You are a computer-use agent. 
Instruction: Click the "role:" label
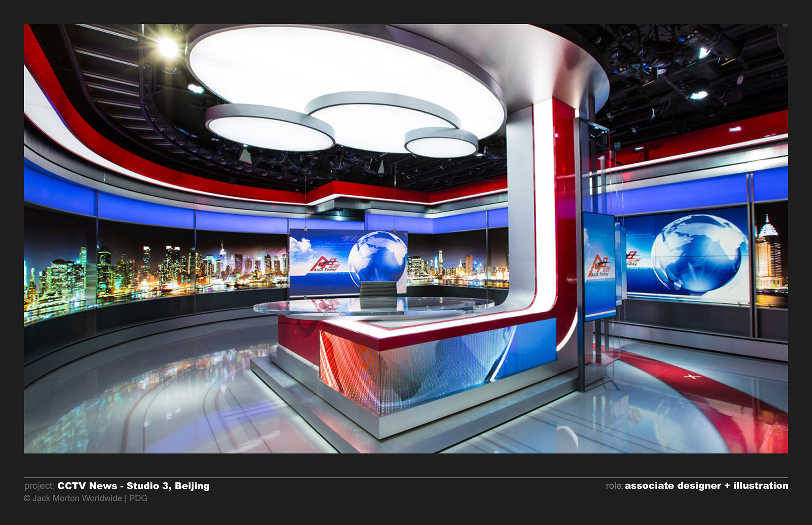coord(614,486)
